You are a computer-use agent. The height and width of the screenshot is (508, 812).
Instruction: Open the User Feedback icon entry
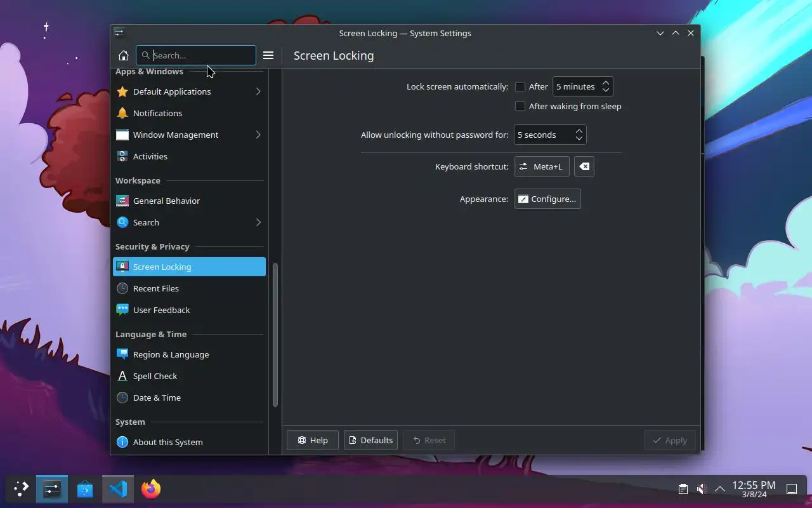click(x=122, y=310)
